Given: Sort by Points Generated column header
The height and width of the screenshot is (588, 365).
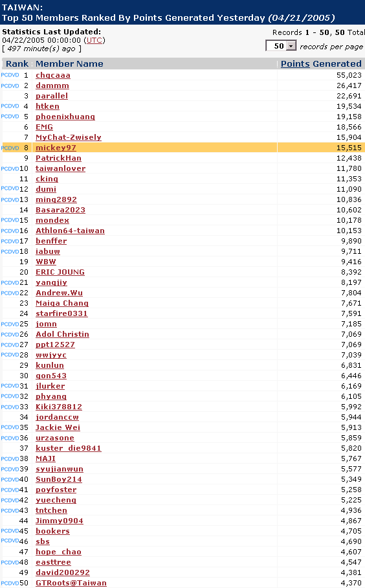Looking at the screenshot, I should point(321,63).
